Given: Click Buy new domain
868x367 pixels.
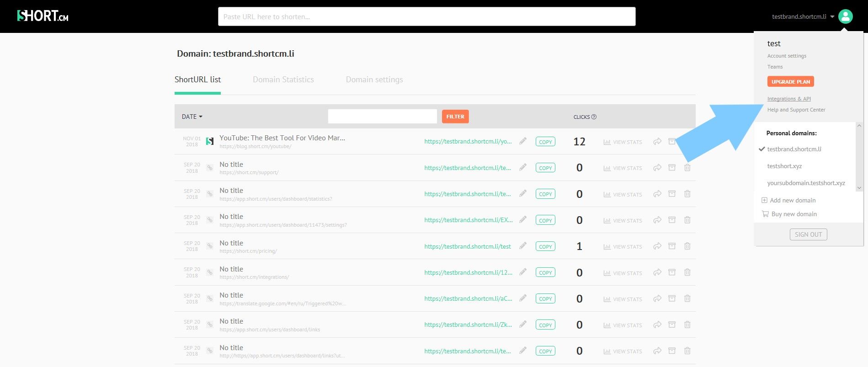Looking at the screenshot, I should [x=789, y=214].
